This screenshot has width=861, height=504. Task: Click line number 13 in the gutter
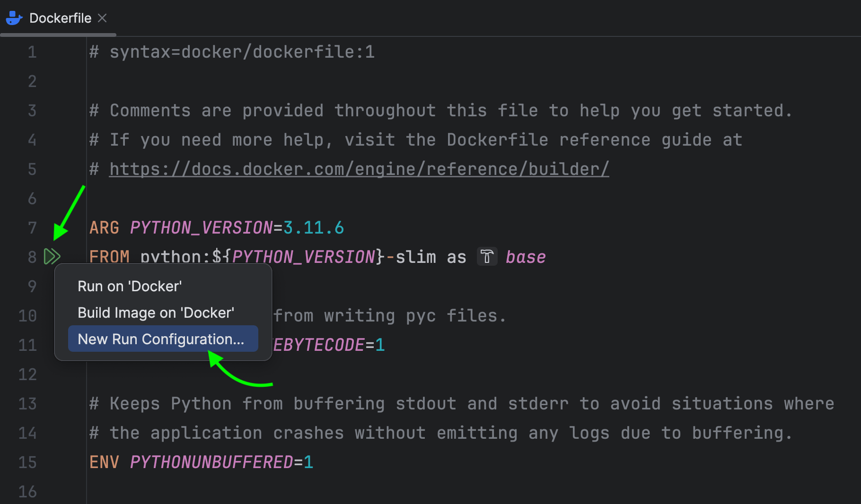pos(27,404)
